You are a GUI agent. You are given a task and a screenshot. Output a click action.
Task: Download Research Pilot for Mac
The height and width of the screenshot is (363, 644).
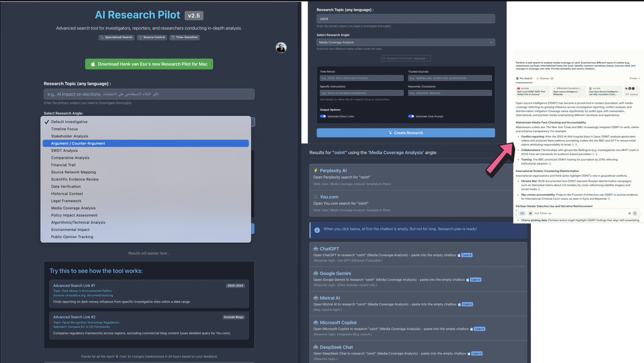pos(148,63)
